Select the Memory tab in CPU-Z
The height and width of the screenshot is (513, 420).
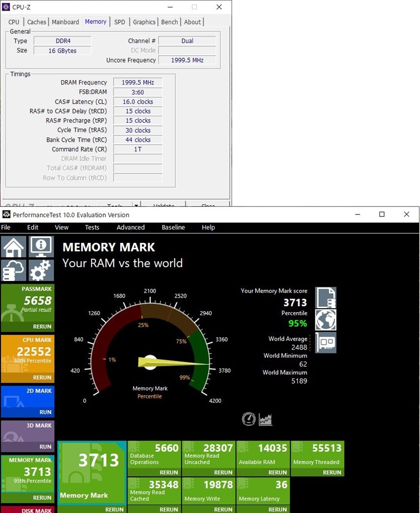96,21
